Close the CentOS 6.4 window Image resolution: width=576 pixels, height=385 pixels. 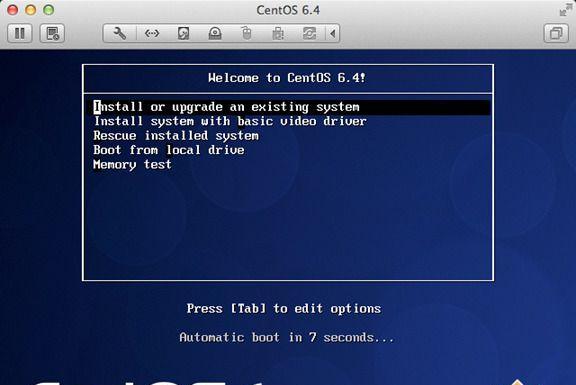click(12, 10)
